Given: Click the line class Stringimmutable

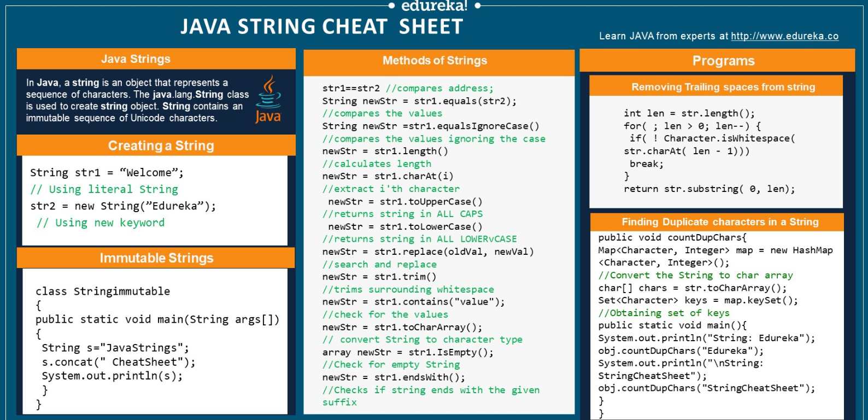Looking at the screenshot, I should (103, 291).
